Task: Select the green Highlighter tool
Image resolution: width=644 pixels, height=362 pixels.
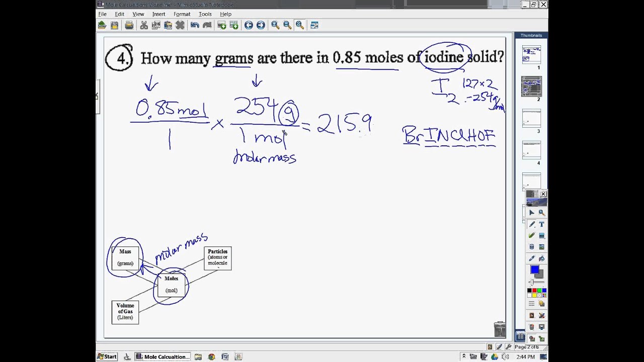Action: click(x=532, y=235)
